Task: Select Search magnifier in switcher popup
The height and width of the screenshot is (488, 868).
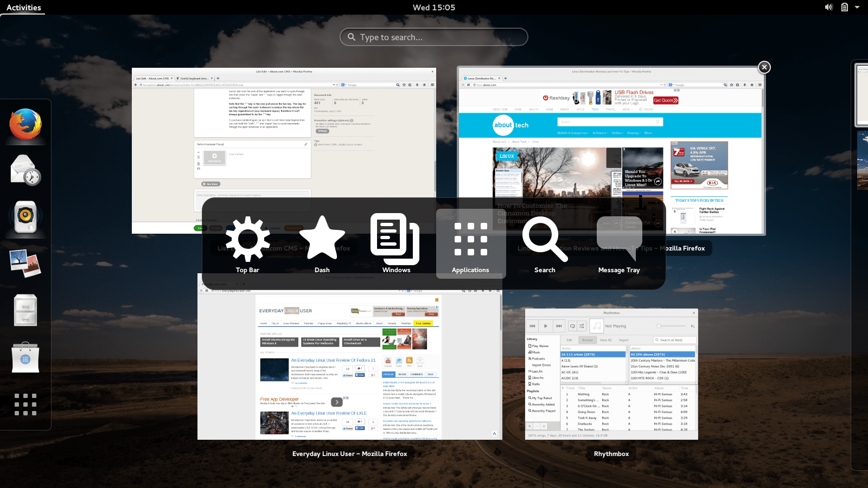Action: (545, 244)
